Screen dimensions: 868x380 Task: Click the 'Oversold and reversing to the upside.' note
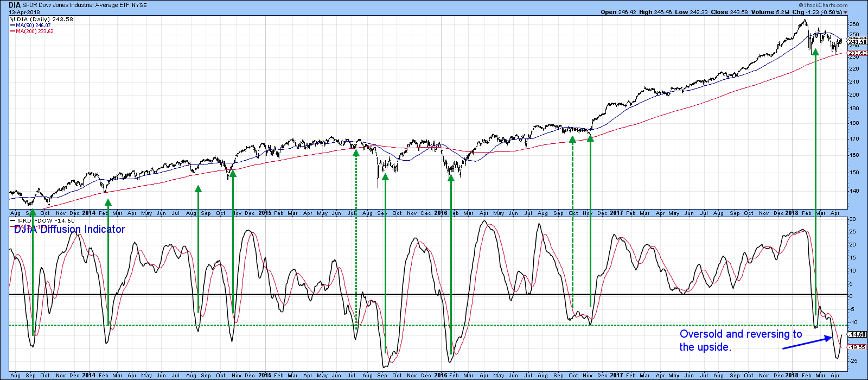pos(741,340)
